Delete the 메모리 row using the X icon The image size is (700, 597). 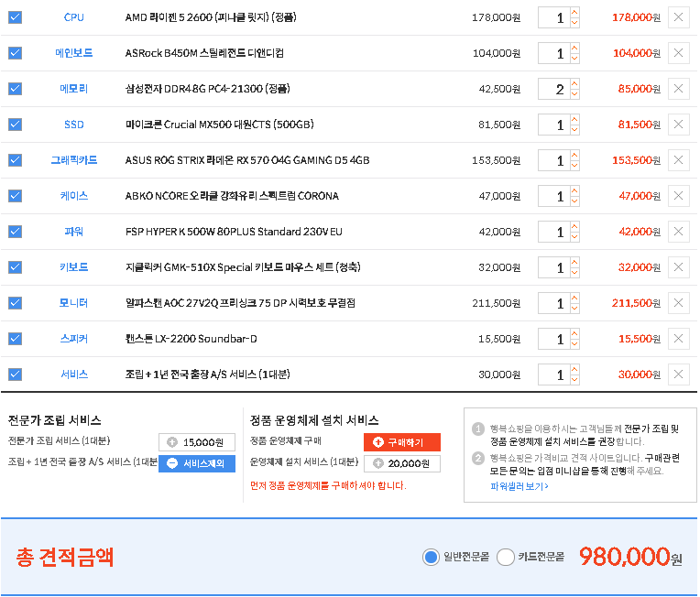(x=678, y=89)
